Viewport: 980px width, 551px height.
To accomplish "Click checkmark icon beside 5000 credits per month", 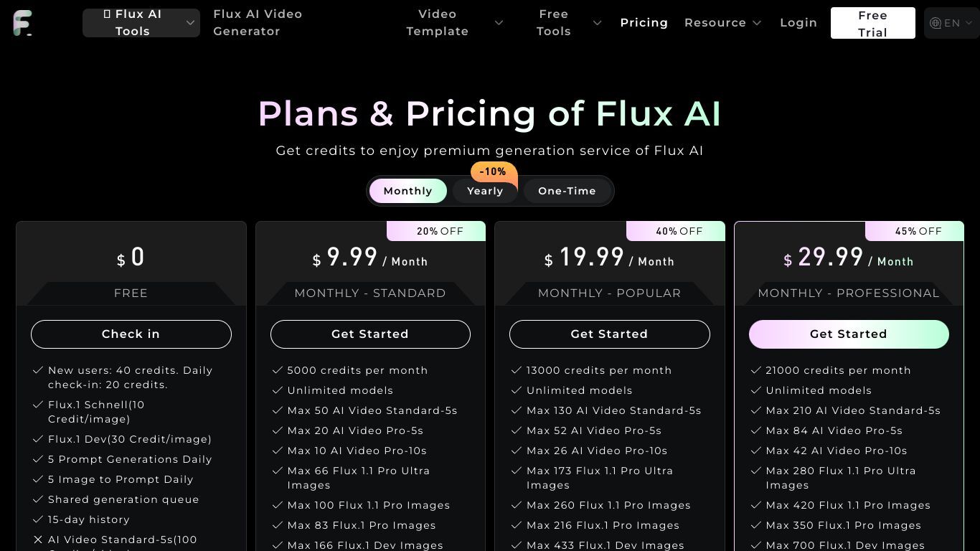I will [277, 370].
